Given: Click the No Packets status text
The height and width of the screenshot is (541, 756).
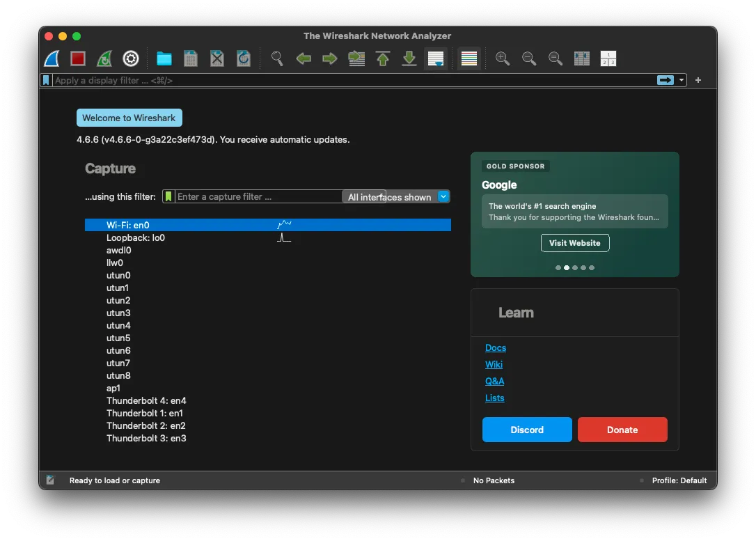Looking at the screenshot, I should click(x=494, y=480).
